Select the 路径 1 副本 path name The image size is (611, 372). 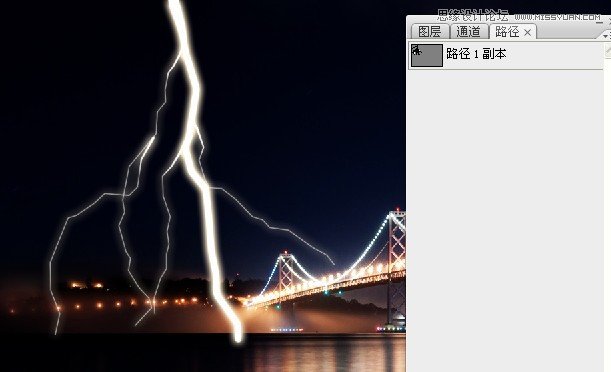tap(476, 54)
